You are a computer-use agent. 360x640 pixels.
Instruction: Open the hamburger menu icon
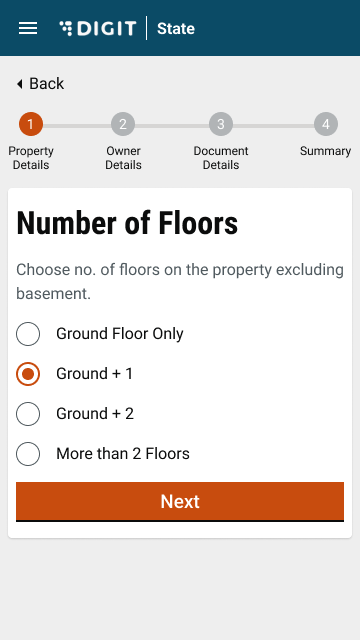[28, 28]
